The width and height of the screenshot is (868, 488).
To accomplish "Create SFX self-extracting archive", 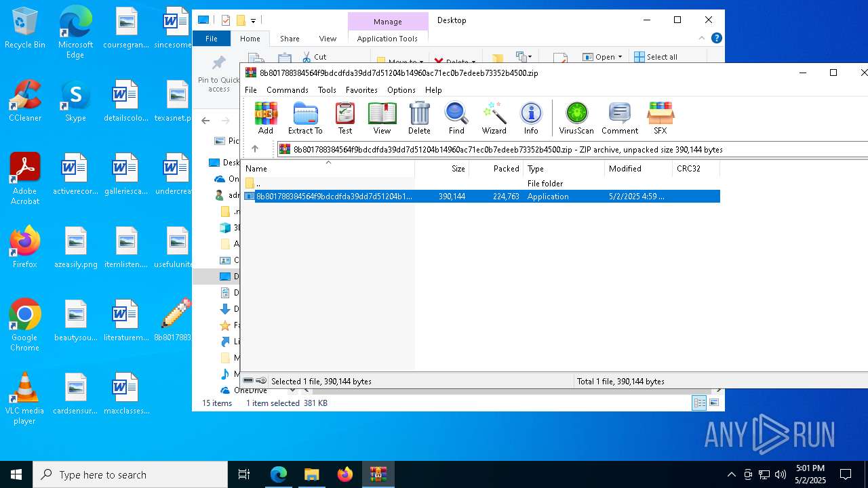I will [x=660, y=119].
